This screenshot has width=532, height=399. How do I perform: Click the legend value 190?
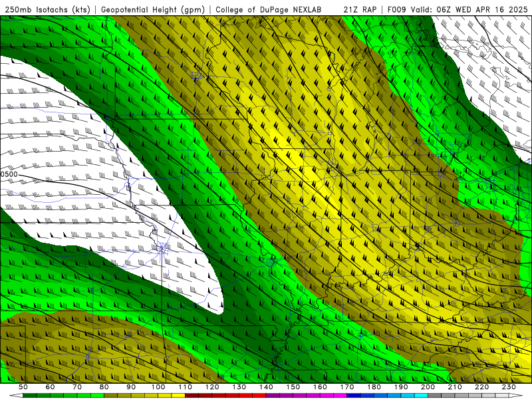[401, 387]
